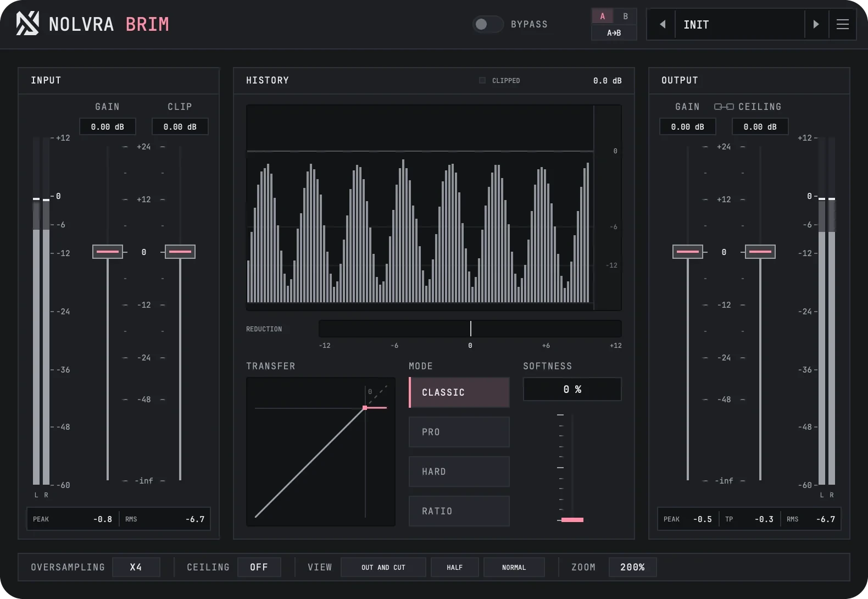Switch to preset slot A
868x599 pixels.
click(603, 16)
